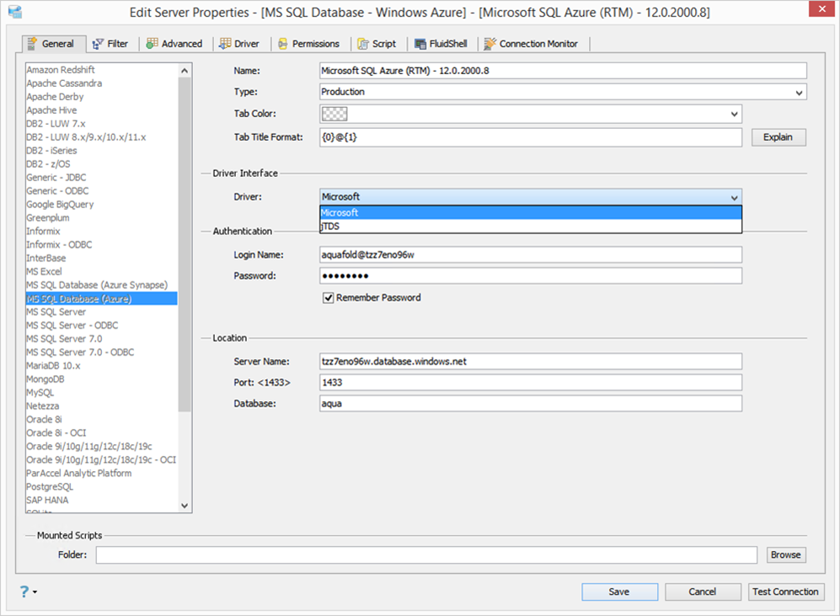Choose jTDS from the Driver list
Image resolution: width=840 pixels, height=616 pixels.
(530, 227)
